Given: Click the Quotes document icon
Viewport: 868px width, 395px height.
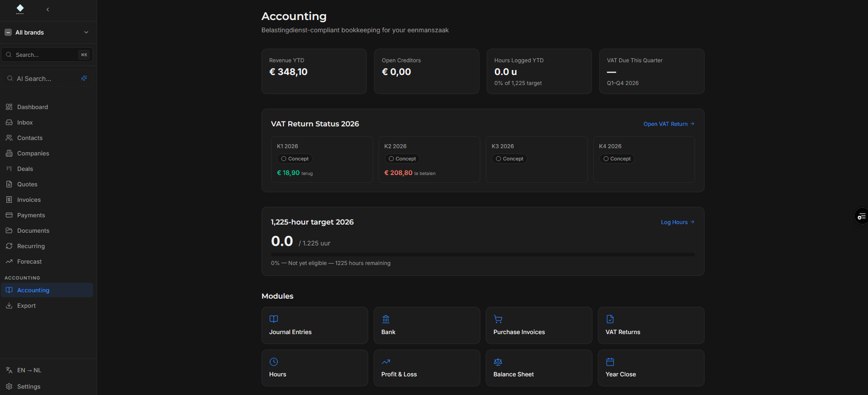Looking at the screenshot, I should [9, 184].
